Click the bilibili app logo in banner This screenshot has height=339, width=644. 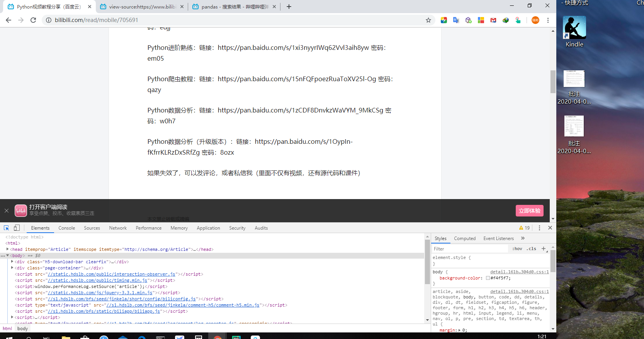coord(21,211)
